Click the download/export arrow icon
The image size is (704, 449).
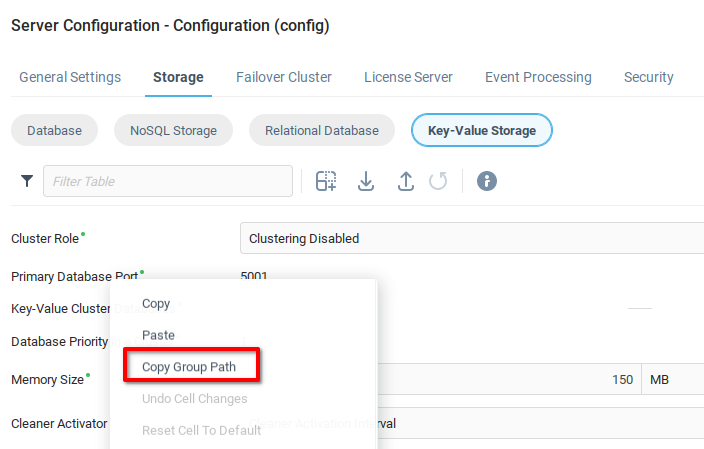[366, 181]
